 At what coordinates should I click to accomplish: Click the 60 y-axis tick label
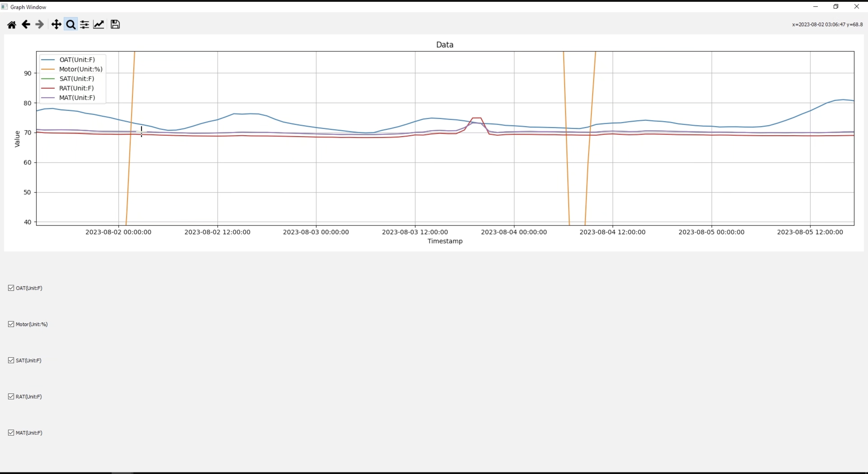pyautogui.click(x=28, y=163)
